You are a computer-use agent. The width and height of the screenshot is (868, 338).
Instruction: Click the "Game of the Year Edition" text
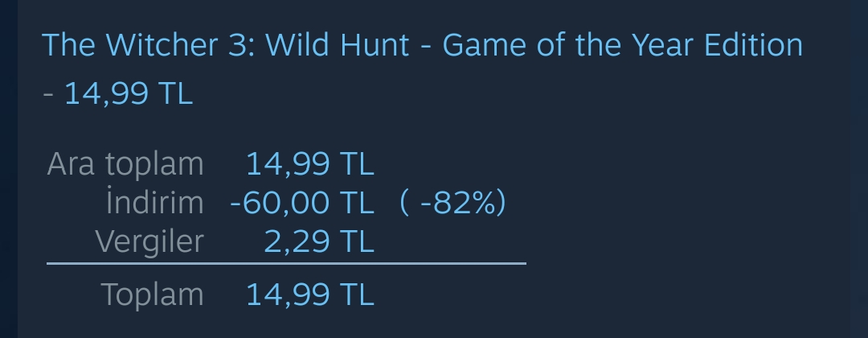coord(622,45)
